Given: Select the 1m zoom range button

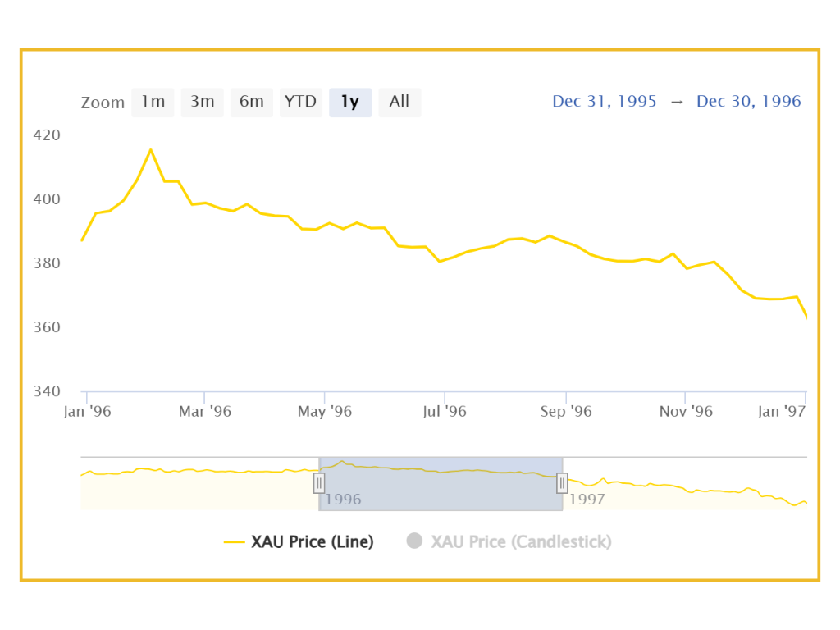Looking at the screenshot, I should (x=153, y=102).
